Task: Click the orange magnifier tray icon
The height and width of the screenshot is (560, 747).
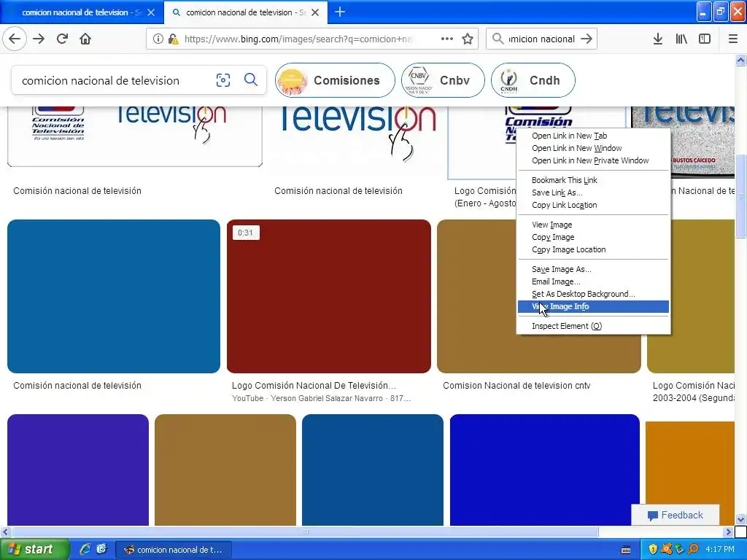Action: tap(693, 549)
